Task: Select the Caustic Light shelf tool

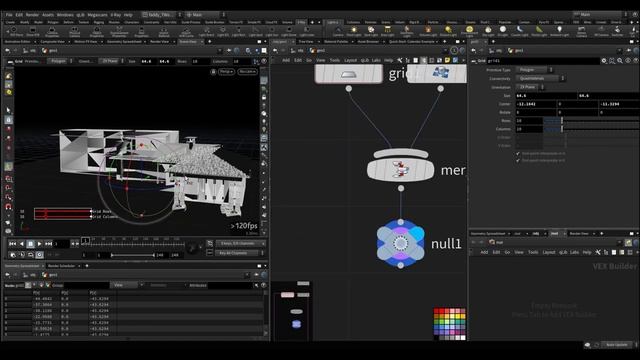Action: 519,31
